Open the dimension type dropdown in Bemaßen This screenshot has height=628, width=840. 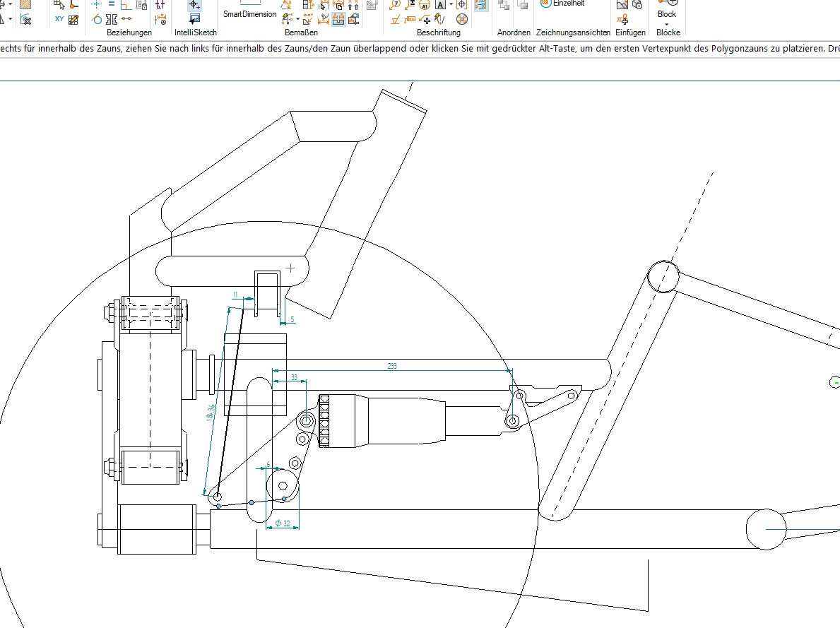tap(297, 19)
